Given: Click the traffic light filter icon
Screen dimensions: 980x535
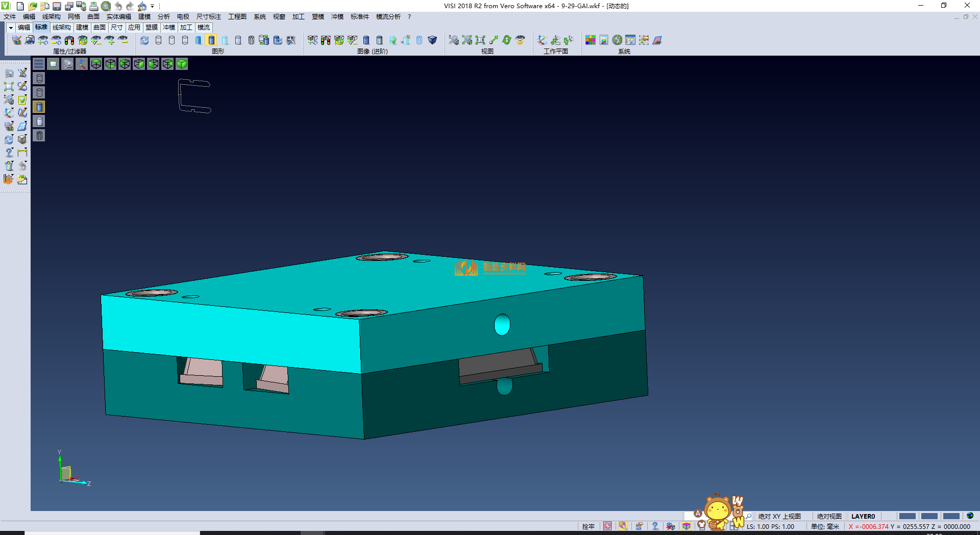Looking at the screenshot, I should tap(69, 40).
